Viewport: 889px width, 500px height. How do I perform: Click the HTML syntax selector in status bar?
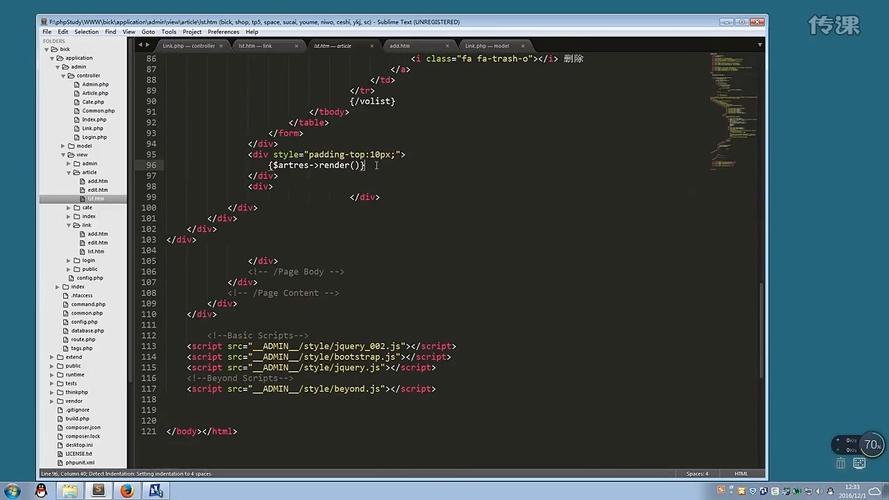point(741,473)
